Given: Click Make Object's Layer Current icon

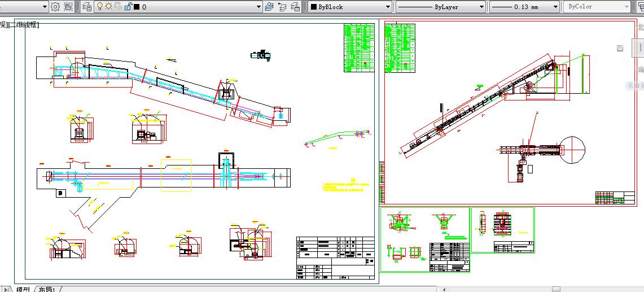Looking at the screenshot, I should 269,7.
